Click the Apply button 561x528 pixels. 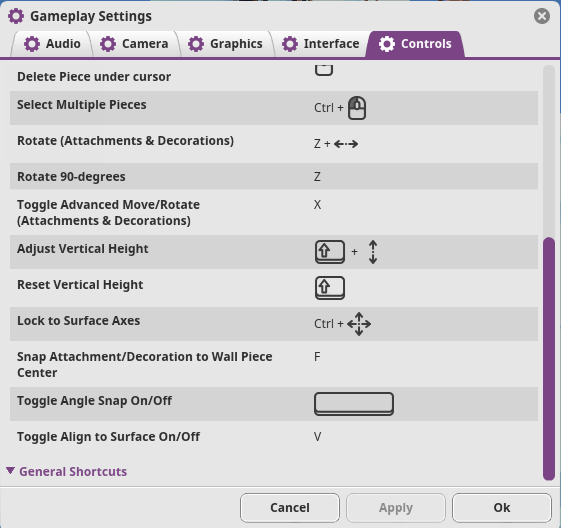(396, 508)
